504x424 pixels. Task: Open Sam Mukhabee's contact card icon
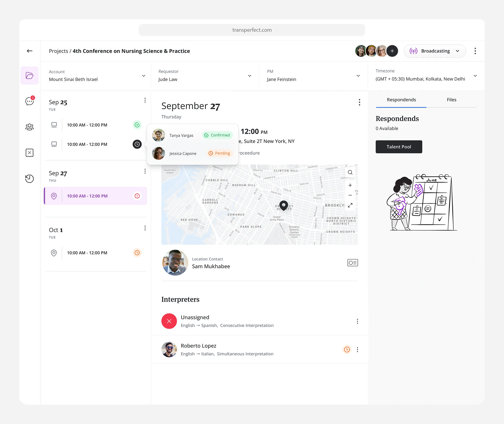[x=352, y=263]
